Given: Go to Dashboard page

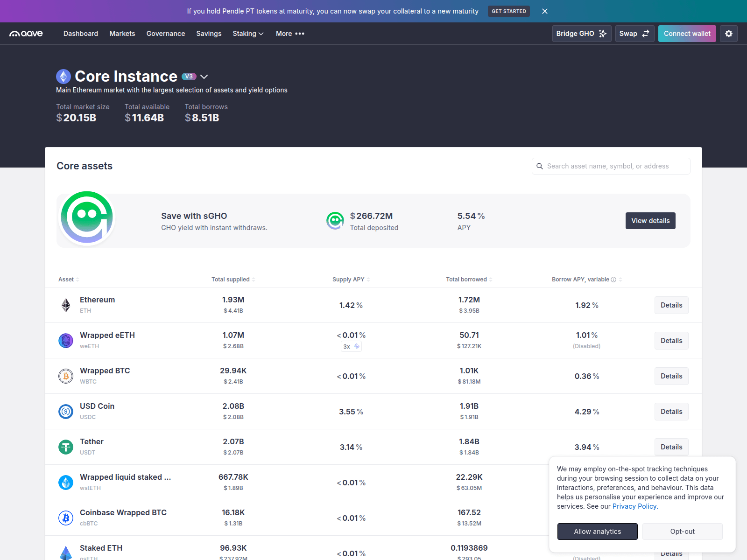Looking at the screenshot, I should (81, 34).
